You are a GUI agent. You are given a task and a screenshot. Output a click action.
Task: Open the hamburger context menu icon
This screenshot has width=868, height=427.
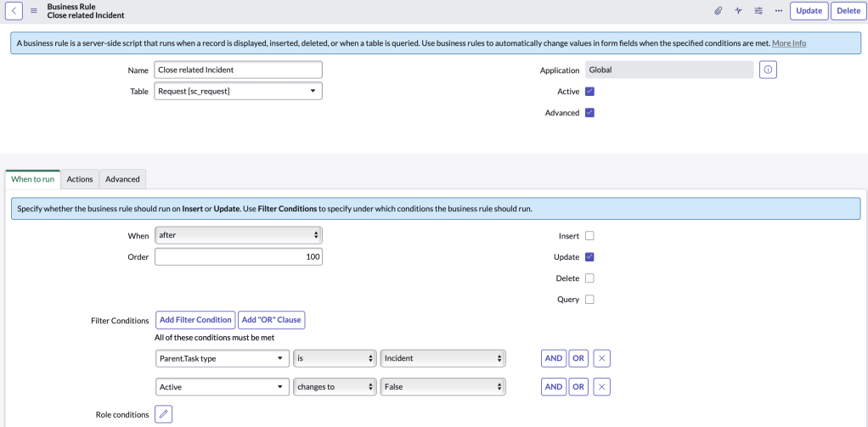tap(34, 11)
